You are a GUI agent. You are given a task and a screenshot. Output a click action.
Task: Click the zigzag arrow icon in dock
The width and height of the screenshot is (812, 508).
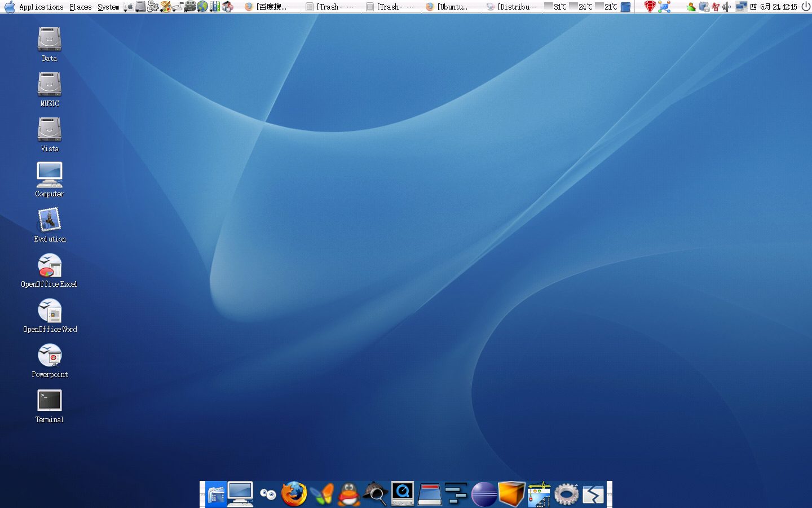coord(593,494)
